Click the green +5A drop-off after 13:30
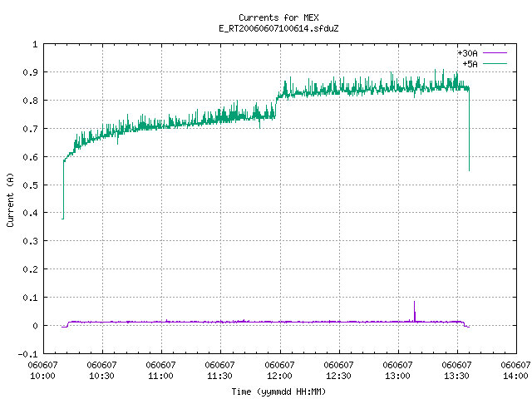 pyautogui.click(x=469, y=129)
